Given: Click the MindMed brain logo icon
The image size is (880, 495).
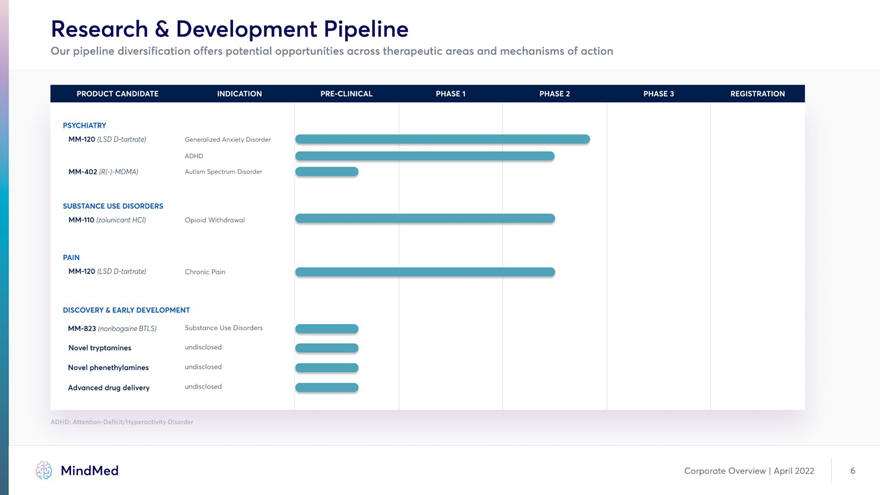Looking at the screenshot, I should coord(44,470).
